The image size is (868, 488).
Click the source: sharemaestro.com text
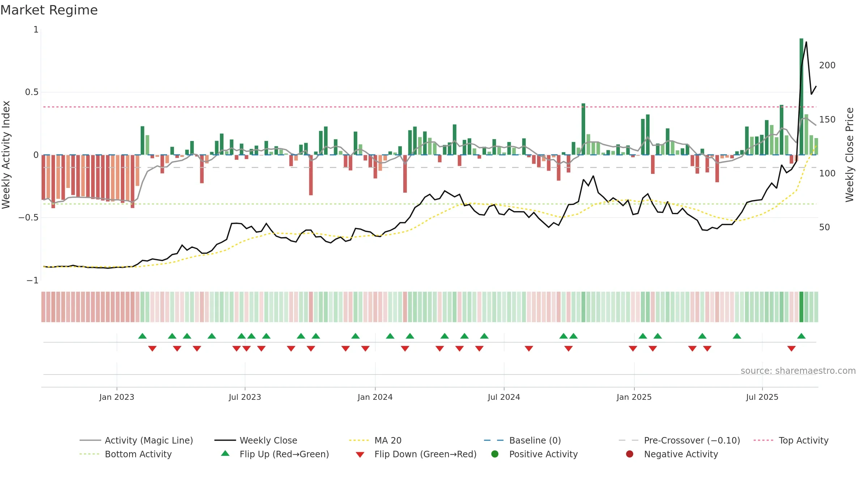(798, 371)
